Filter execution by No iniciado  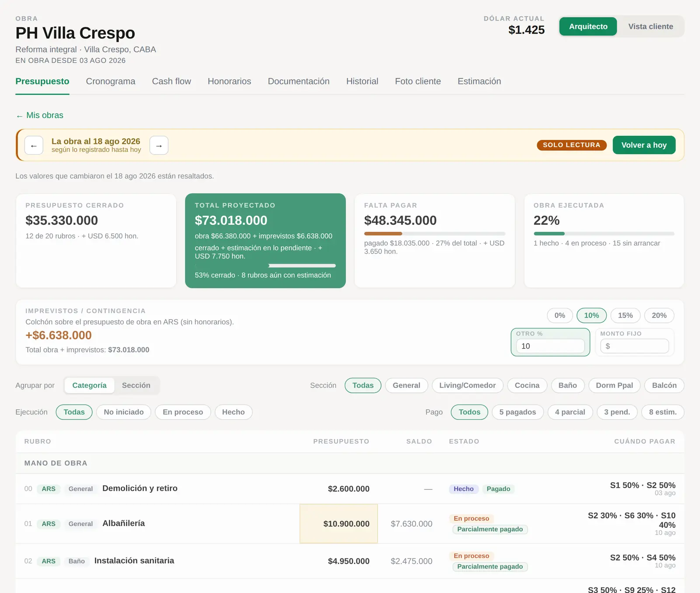tap(124, 412)
